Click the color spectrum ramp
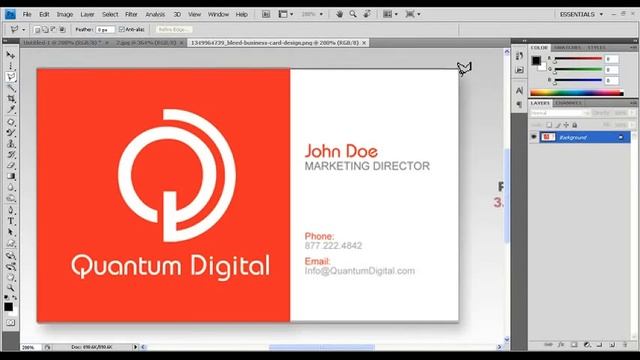Image resolution: width=640 pixels, height=360 pixels. click(x=577, y=93)
